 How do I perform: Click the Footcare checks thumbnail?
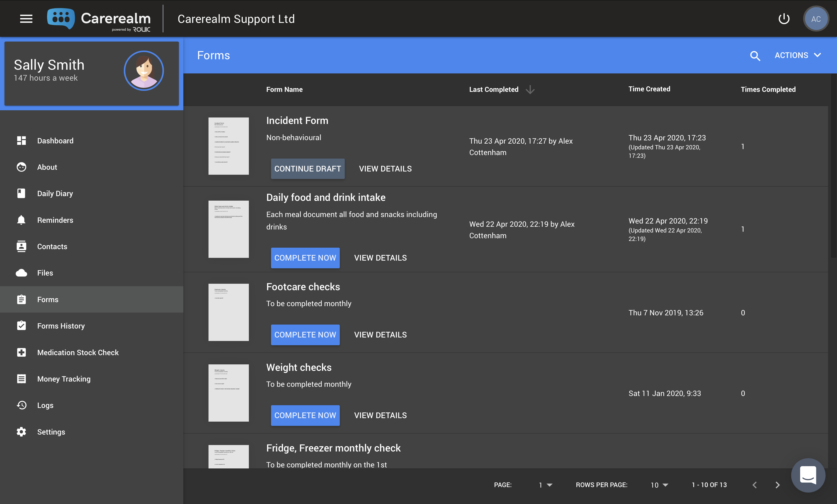pyautogui.click(x=228, y=312)
